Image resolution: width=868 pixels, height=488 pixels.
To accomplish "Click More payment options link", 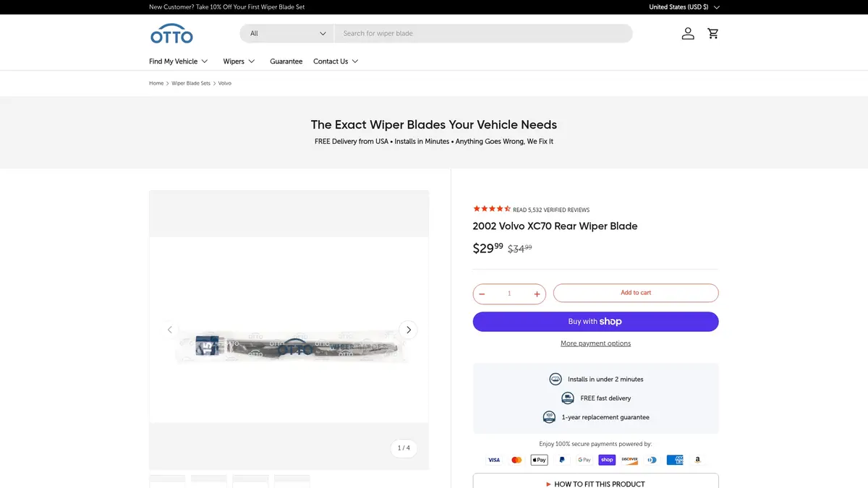I will (595, 343).
